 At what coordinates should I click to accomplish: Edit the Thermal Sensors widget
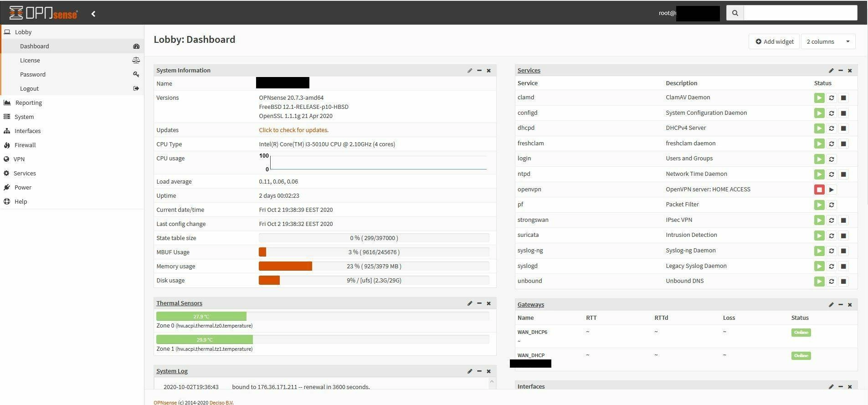(x=470, y=303)
